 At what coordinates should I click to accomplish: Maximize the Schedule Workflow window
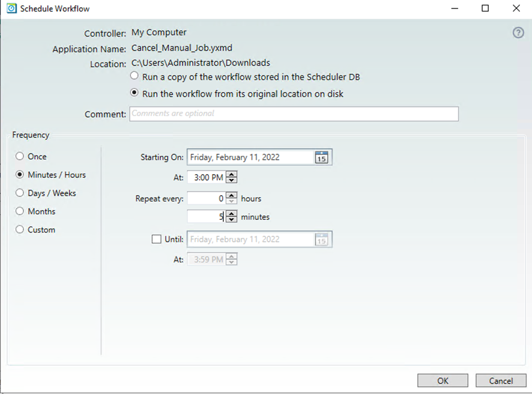(485, 8)
